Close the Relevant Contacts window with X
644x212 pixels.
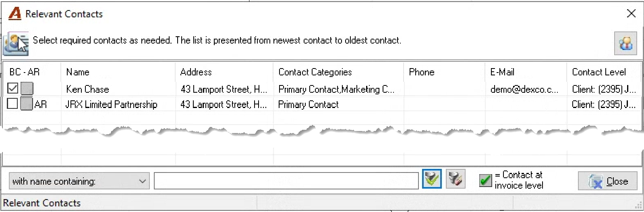(631, 13)
